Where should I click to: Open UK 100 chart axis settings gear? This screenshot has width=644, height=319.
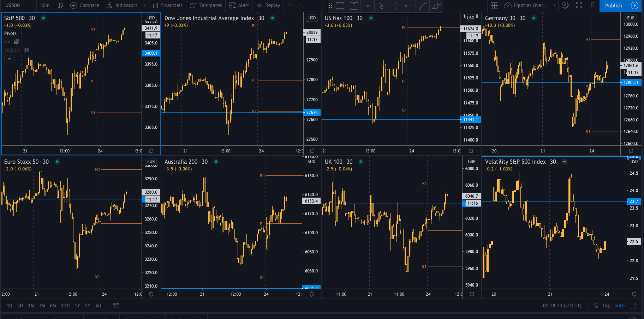coord(472,294)
